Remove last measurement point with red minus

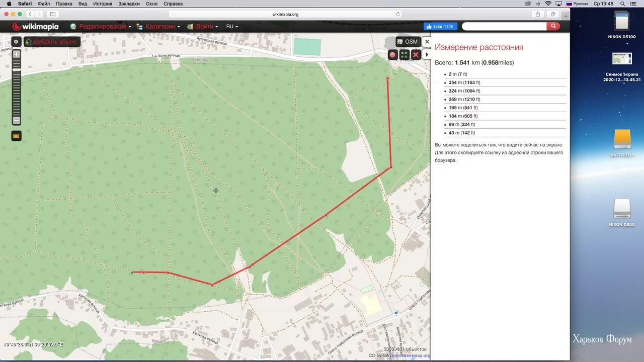pyautogui.click(x=393, y=54)
